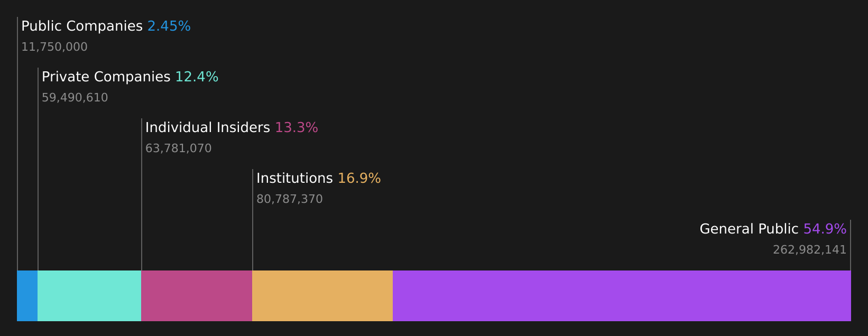
Task: Click the Private Companies label
Action: 106,77
